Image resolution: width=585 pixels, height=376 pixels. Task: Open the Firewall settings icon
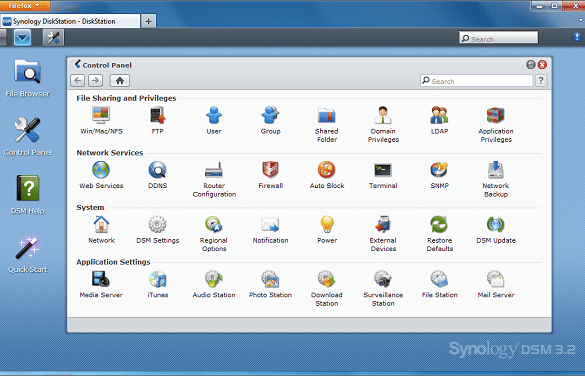click(270, 170)
